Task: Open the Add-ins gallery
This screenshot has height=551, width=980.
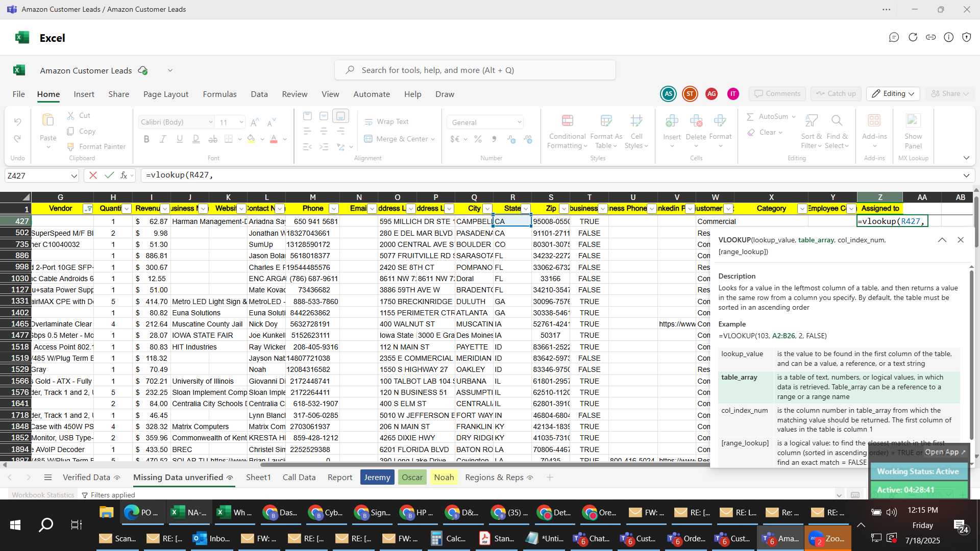Action: (874, 132)
